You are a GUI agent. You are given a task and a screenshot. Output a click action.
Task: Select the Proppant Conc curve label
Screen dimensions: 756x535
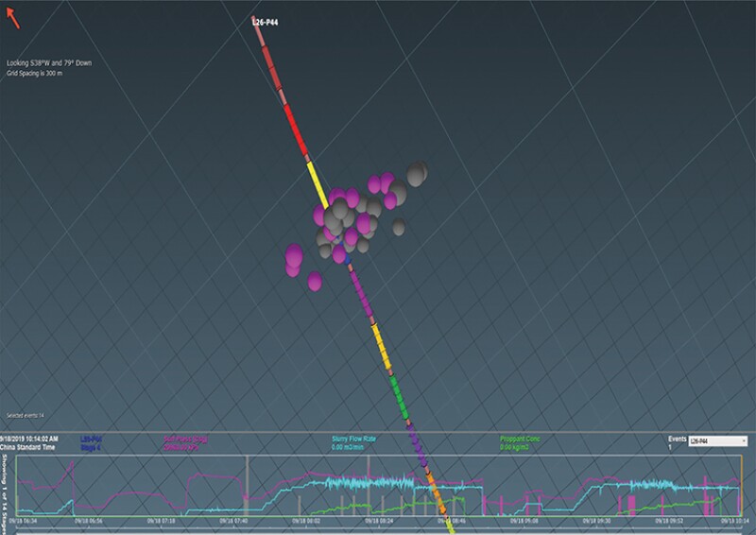pyautogui.click(x=520, y=439)
